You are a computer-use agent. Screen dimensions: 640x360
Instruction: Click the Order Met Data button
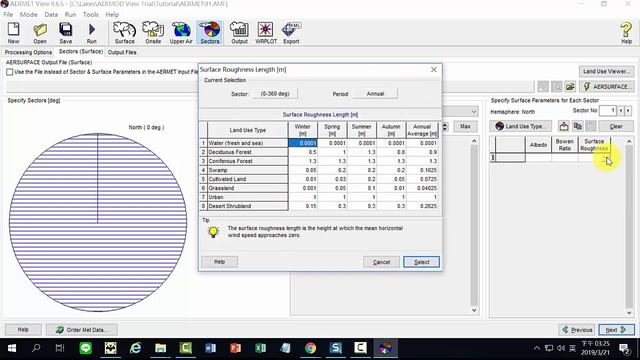coord(82,329)
